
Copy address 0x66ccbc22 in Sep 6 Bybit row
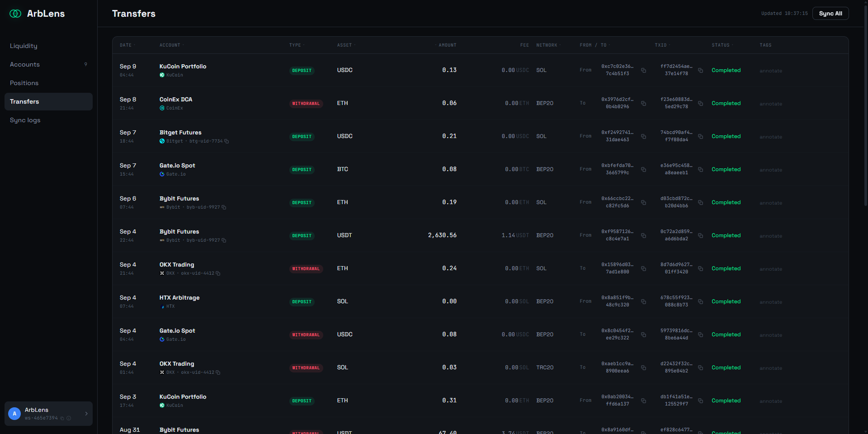click(643, 203)
